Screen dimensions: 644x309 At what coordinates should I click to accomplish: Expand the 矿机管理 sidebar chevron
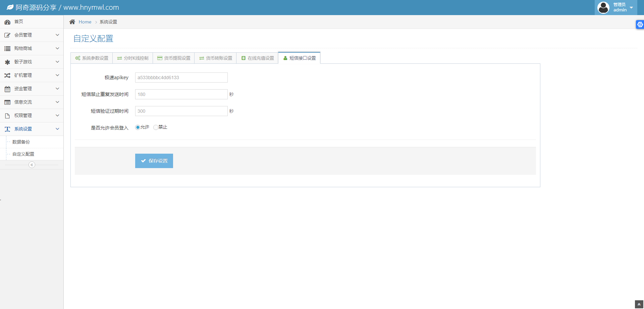pyautogui.click(x=57, y=75)
